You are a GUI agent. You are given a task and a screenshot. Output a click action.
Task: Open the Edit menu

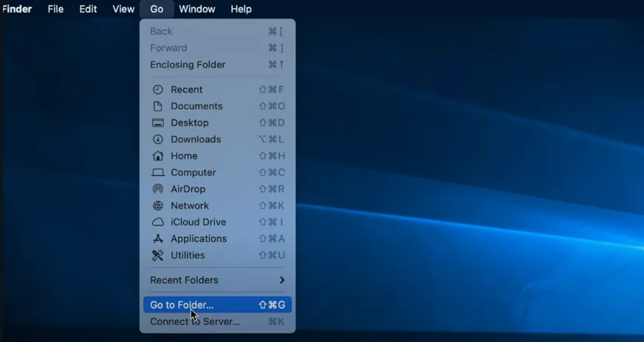88,9
